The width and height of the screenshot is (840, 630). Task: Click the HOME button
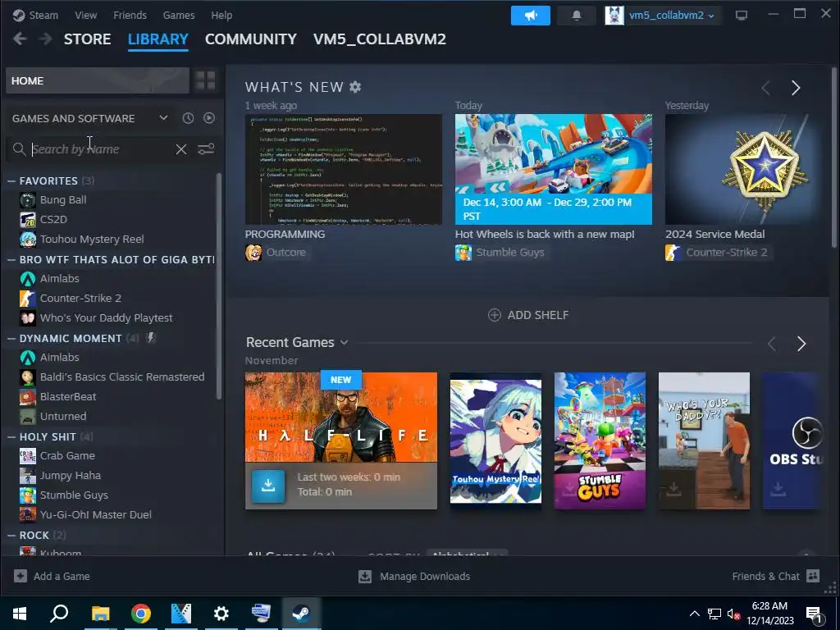pos(98,81)
